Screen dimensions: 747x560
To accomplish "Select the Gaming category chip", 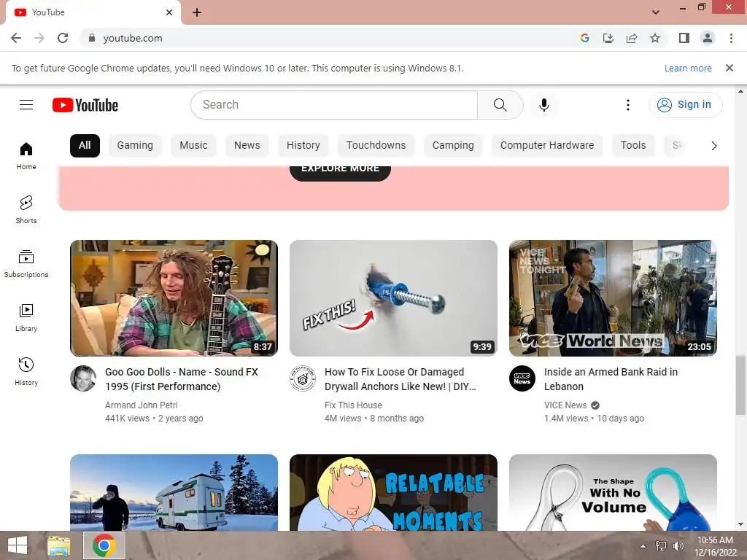I will pos(135,145).
